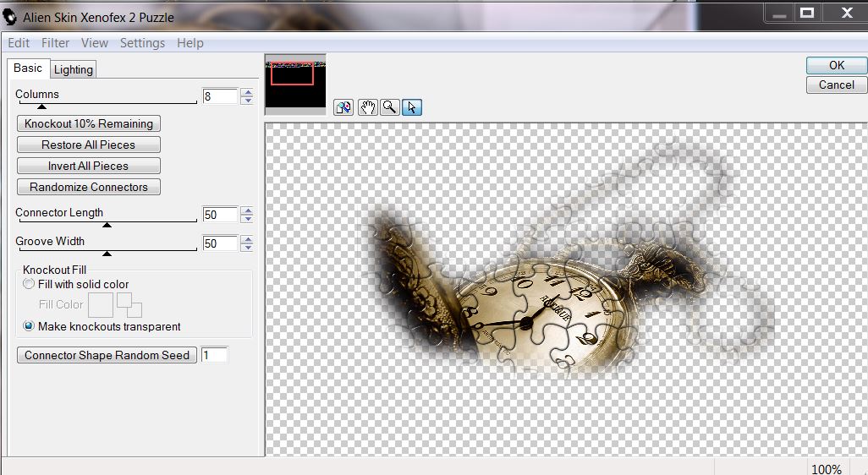Open the View menu
This screenshot has height=475, width=868.
(95, 42)
